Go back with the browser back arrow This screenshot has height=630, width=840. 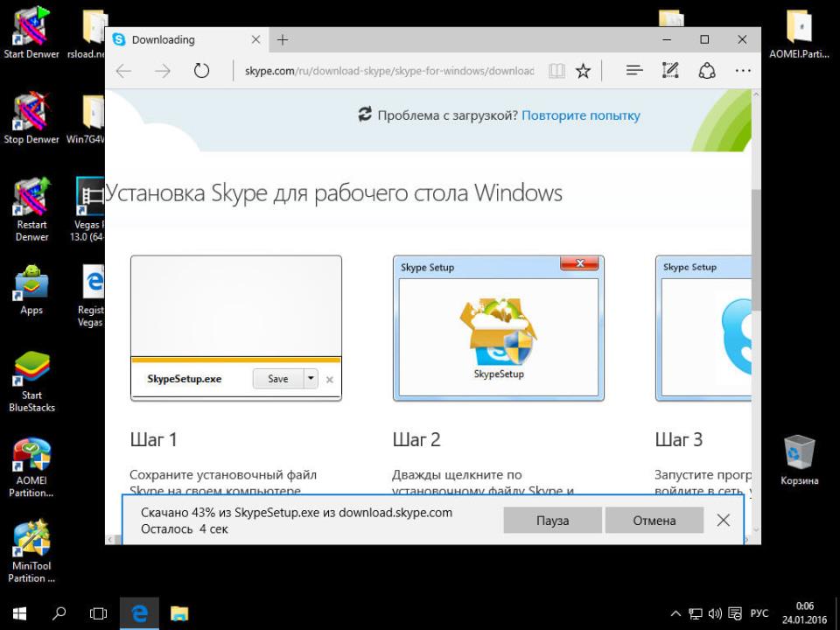[x=123, y=71]
